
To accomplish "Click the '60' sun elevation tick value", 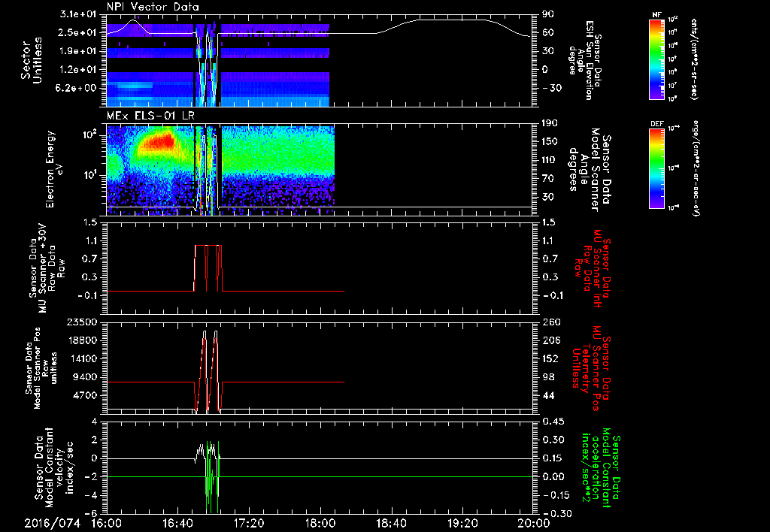I will click(548, 32).
